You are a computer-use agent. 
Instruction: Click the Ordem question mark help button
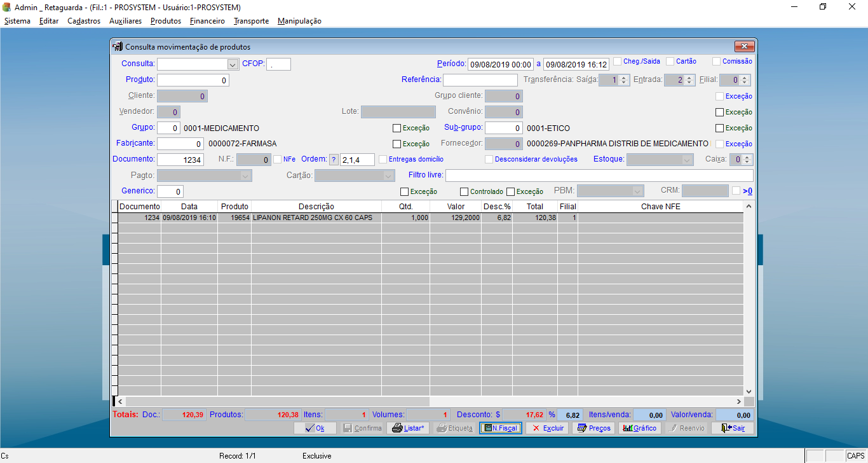click(x=334, y=160)
